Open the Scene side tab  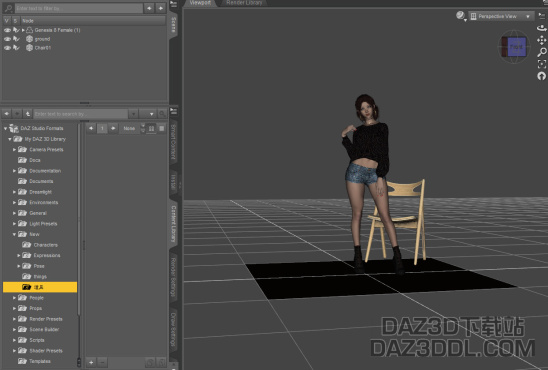pos(174,25)
